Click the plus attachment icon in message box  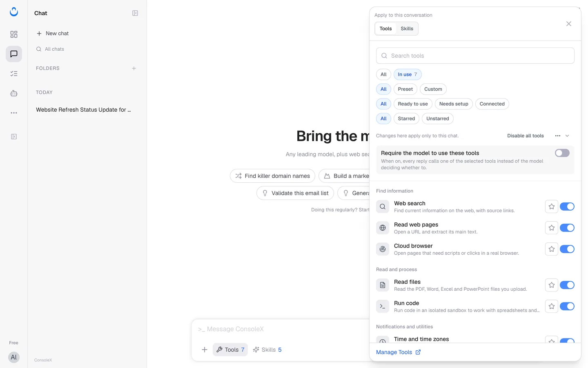[205, 350]
